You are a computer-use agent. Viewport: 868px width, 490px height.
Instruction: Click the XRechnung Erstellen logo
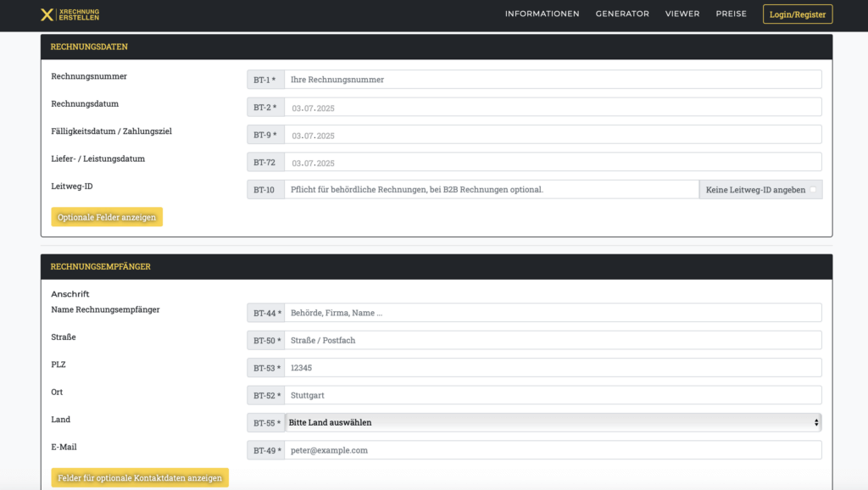(x=70, y=14)
